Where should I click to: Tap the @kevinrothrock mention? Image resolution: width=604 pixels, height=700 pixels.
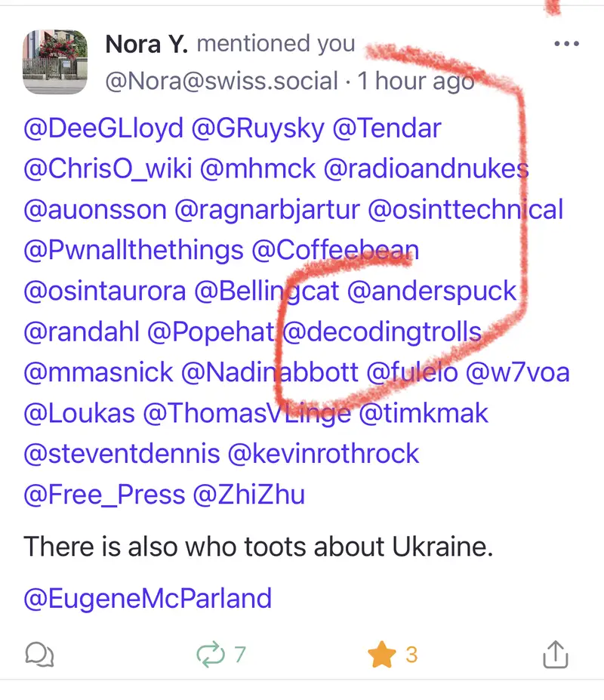[x=323, y=454]
